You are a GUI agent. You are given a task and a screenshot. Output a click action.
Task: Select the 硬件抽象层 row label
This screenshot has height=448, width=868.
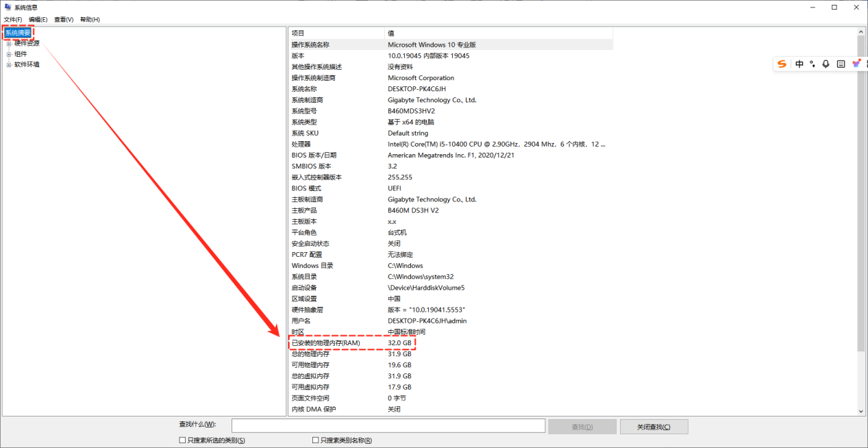[307, 310]
